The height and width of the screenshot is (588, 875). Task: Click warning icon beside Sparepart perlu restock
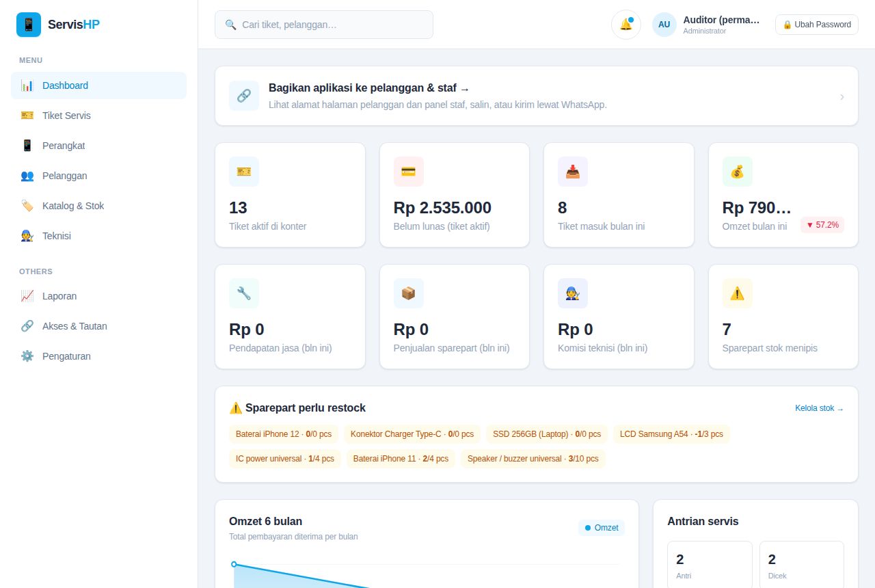click(x=236, y=408)
